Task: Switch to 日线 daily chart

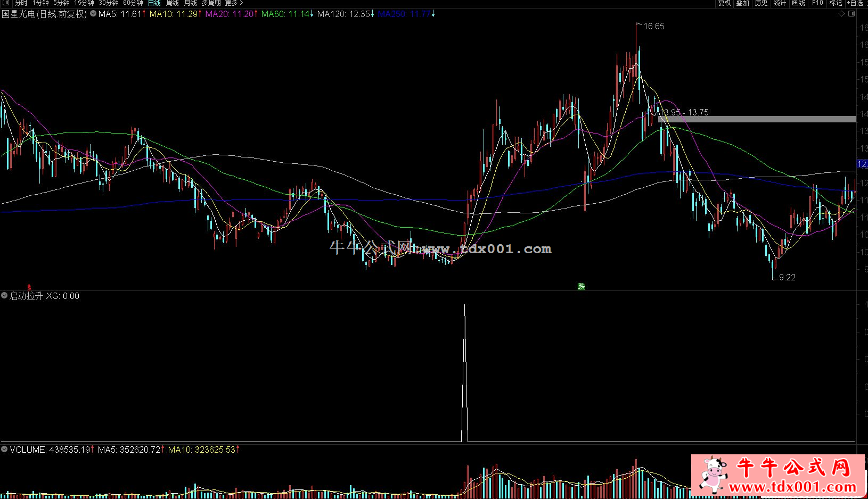Action: click(x=154, y=3)
